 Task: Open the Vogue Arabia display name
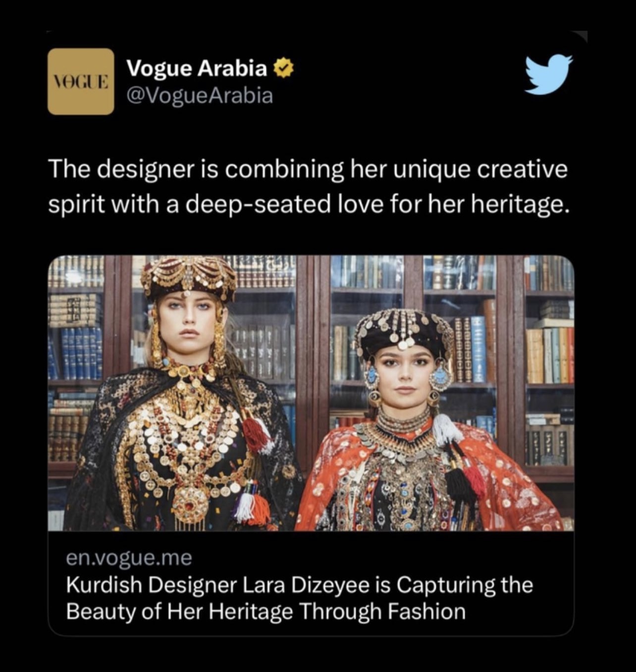tap(198, 69)
